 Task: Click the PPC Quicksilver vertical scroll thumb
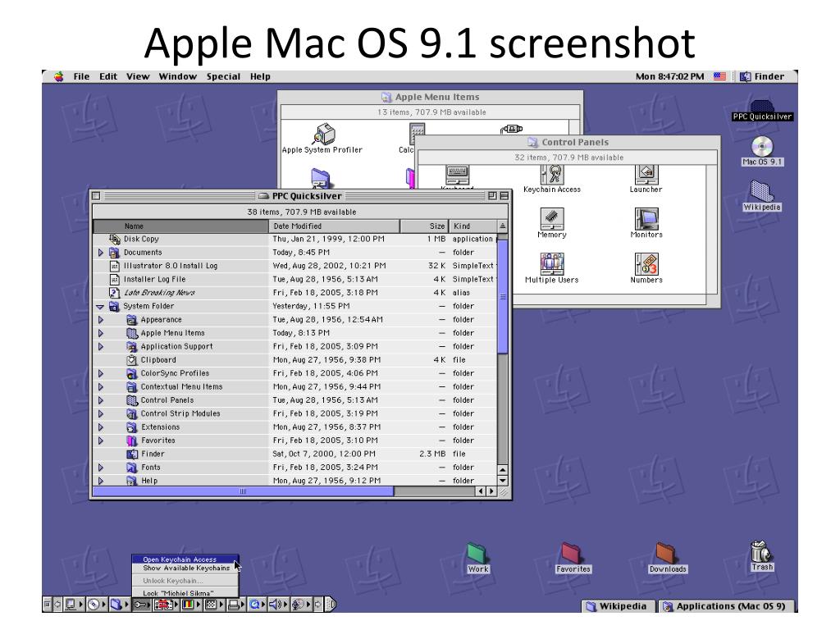tap(503, 297)
